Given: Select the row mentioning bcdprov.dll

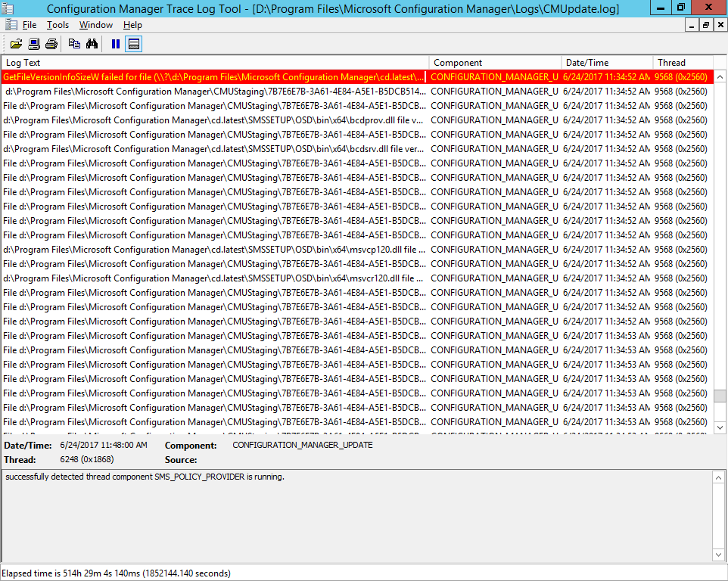Looking at the screenshot, I should pyautogui.click(x=357, y=120).
